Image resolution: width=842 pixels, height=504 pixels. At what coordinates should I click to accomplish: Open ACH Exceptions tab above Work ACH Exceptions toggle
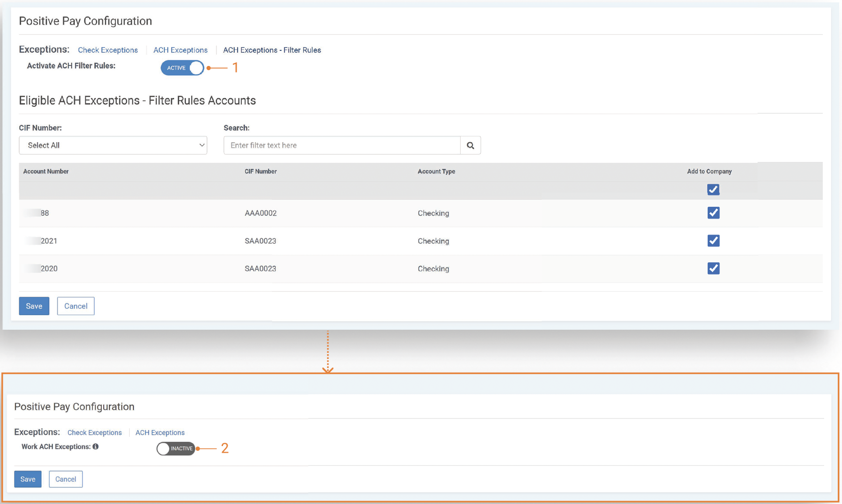[160, 432]
